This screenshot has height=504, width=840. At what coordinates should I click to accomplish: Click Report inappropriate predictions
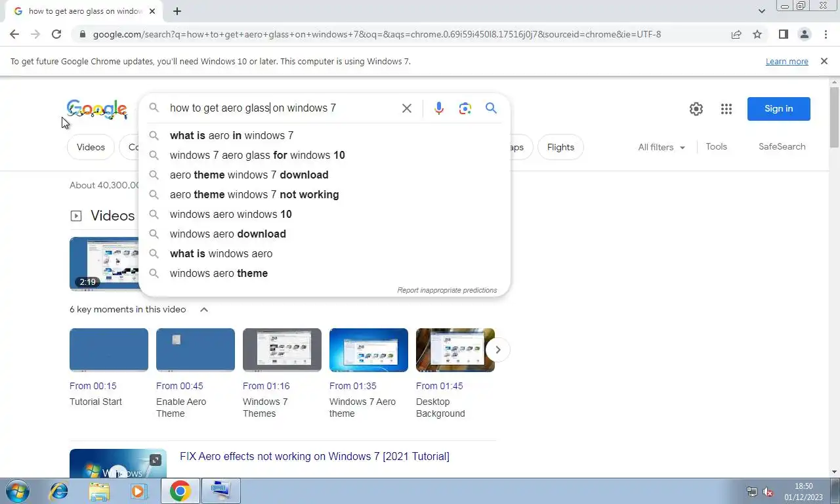pyautogui.click(x=447, y=290)
